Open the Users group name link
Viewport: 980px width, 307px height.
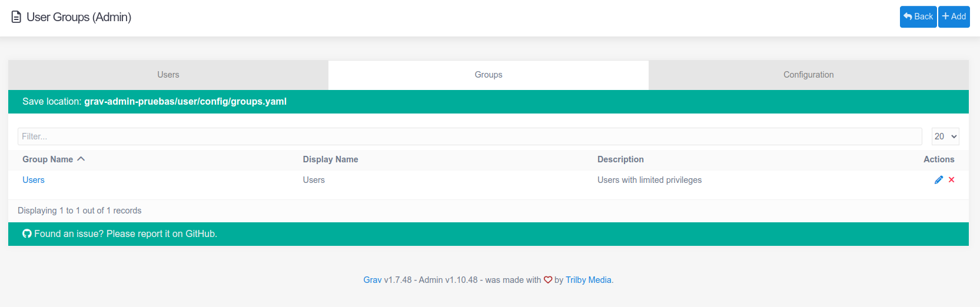tap(34, 180)
